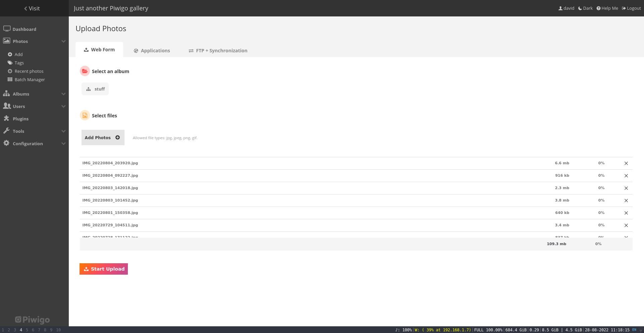Click the Piwigo logo in sidebar

click(x=33, y=320)
